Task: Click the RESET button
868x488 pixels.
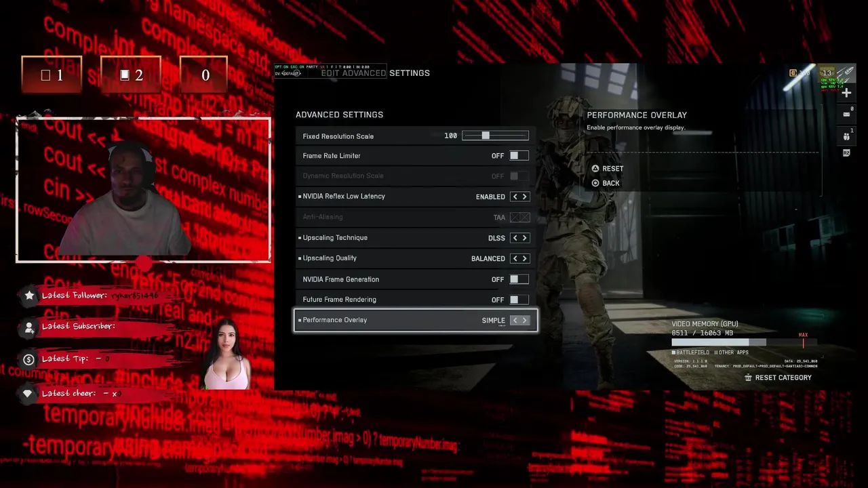Action: pyautogui.click(x=607, y=169)
